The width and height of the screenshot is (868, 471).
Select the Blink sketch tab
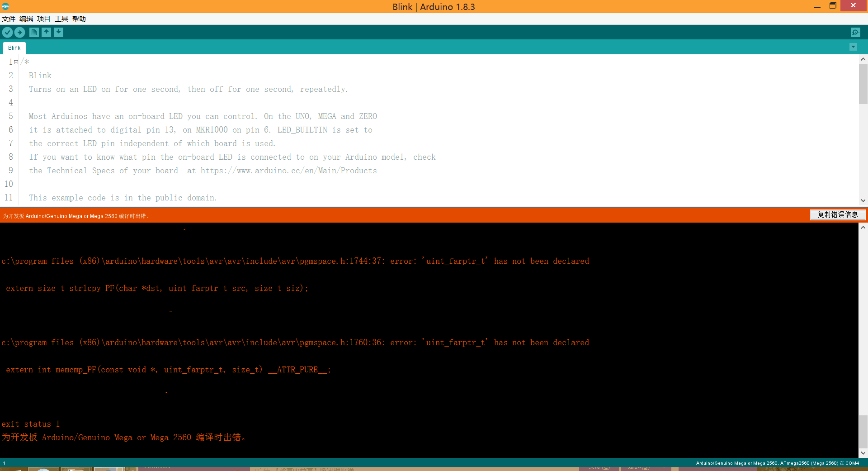pos(14,48)
